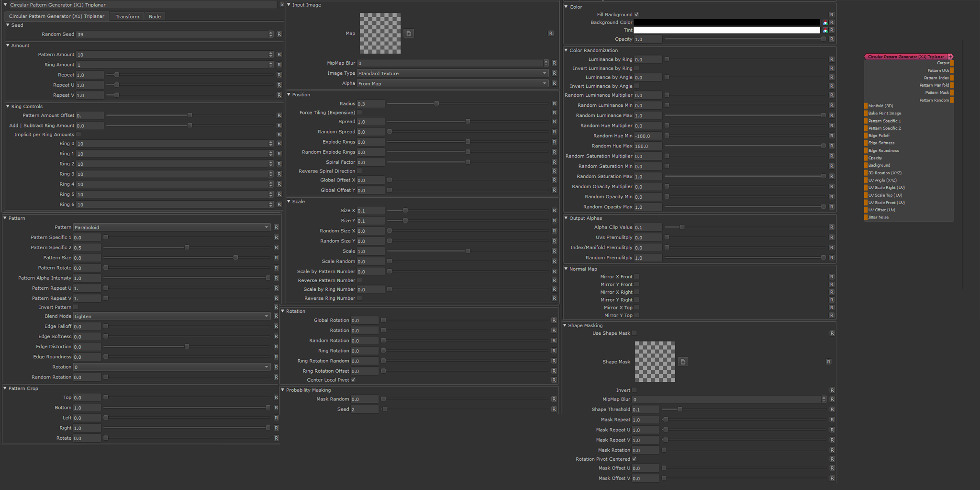Open the Pattern dropdown set to Paraboloid

(171, 228)
